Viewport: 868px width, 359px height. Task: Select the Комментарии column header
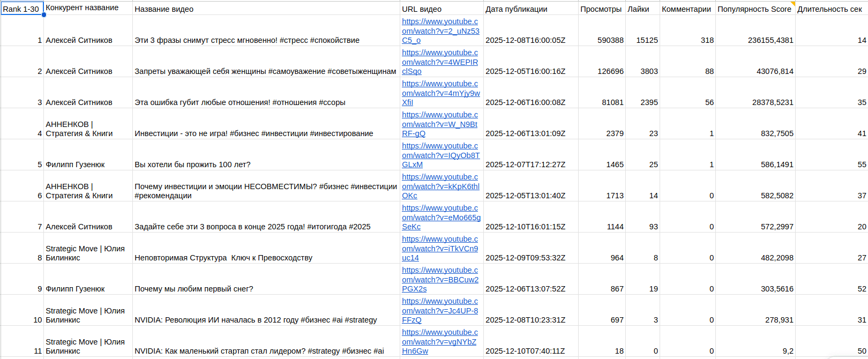point(687,9)
